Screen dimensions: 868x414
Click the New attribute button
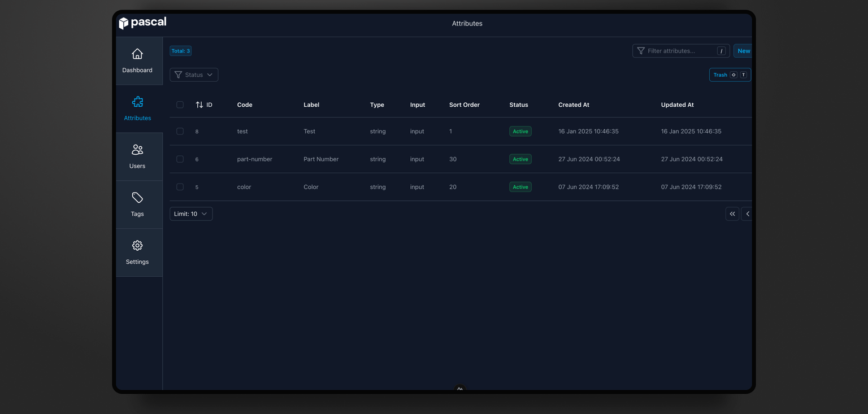point(743,51)
